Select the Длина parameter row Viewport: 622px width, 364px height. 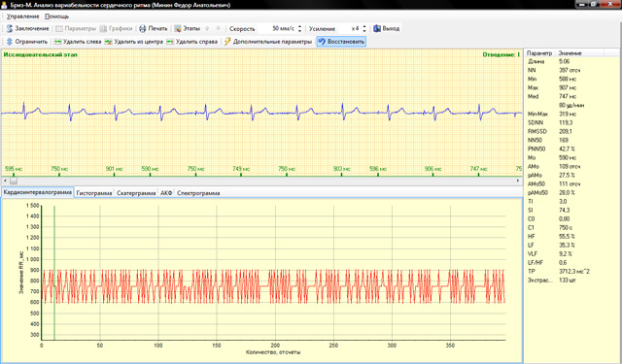(x=571, y=61)
